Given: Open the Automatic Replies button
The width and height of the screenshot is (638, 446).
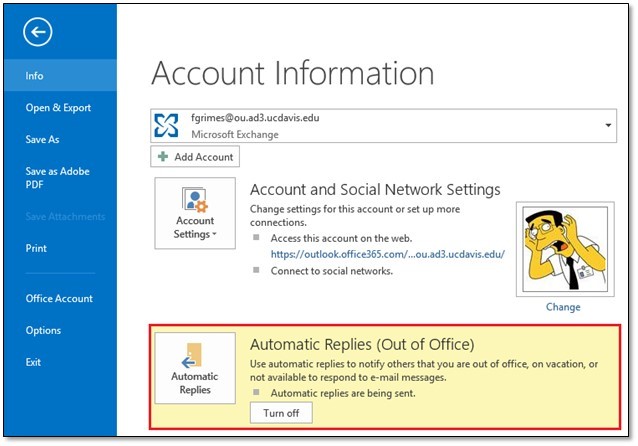Looking at the screenshot, I should [x=195, y=368].
